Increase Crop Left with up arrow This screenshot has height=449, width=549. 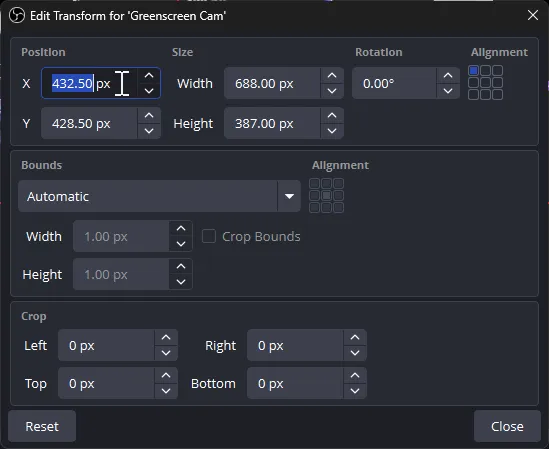[166, 337]
